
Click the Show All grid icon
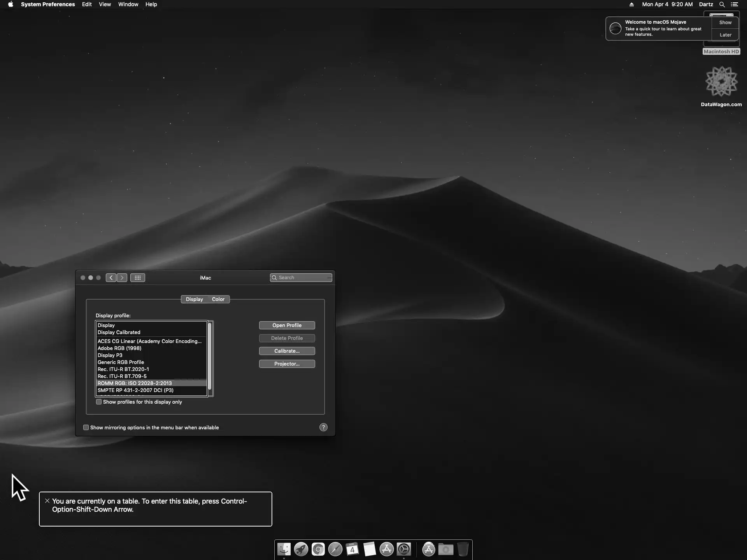pyautogui.click(x=137, y=278)
